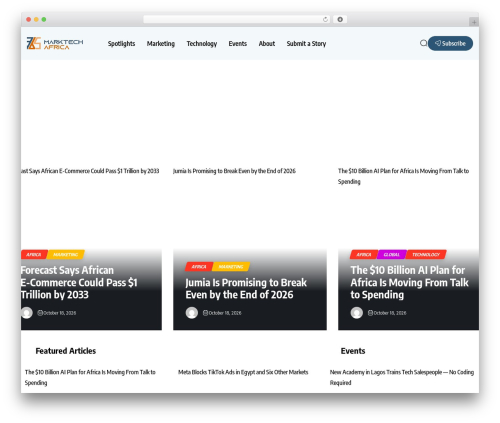
Task: Open headline 'Jumia Is Promising to Break Even'
Action: [246, 289]
